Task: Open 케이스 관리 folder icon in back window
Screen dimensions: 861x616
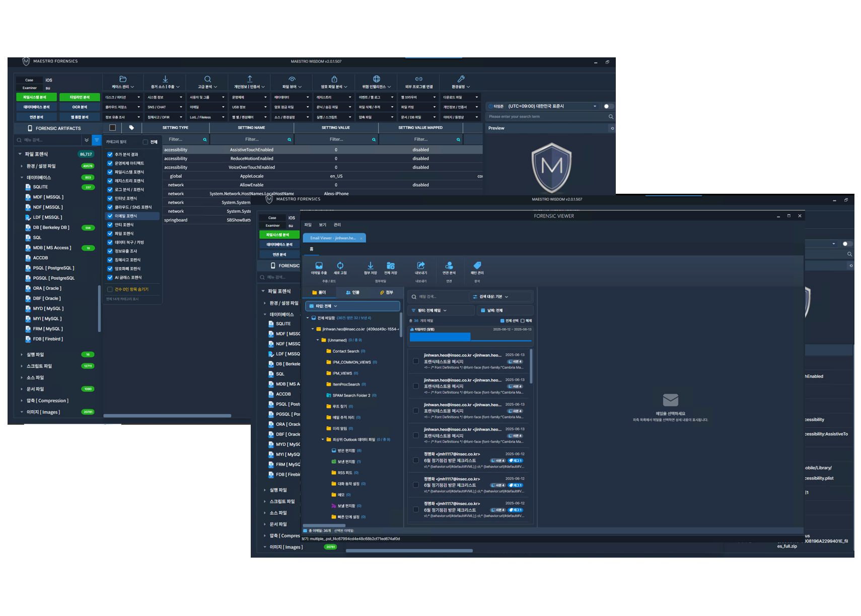Action: point(123,79)
